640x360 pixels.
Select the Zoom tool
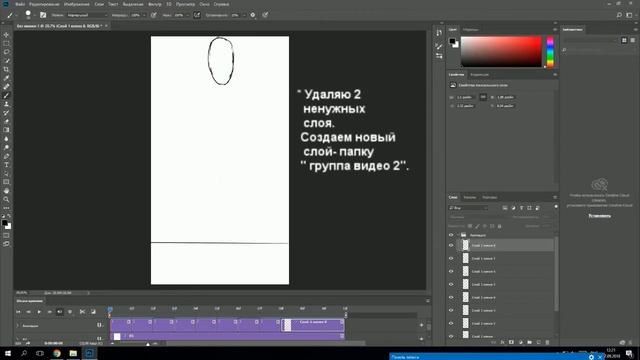[x=6, y=200]
